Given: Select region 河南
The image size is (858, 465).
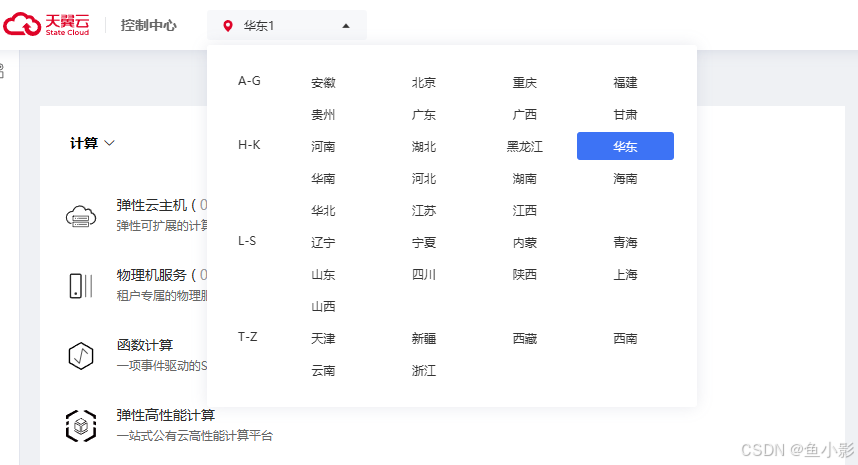Looking at the screenshot, I should tap(323, 147).
